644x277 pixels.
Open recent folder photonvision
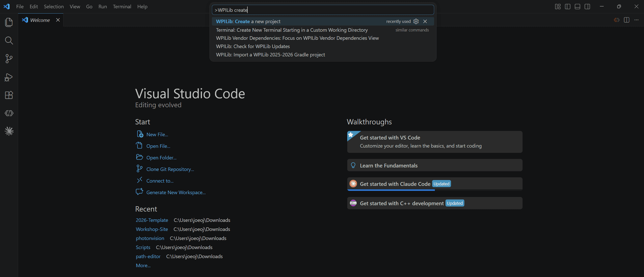coord(150,238)
